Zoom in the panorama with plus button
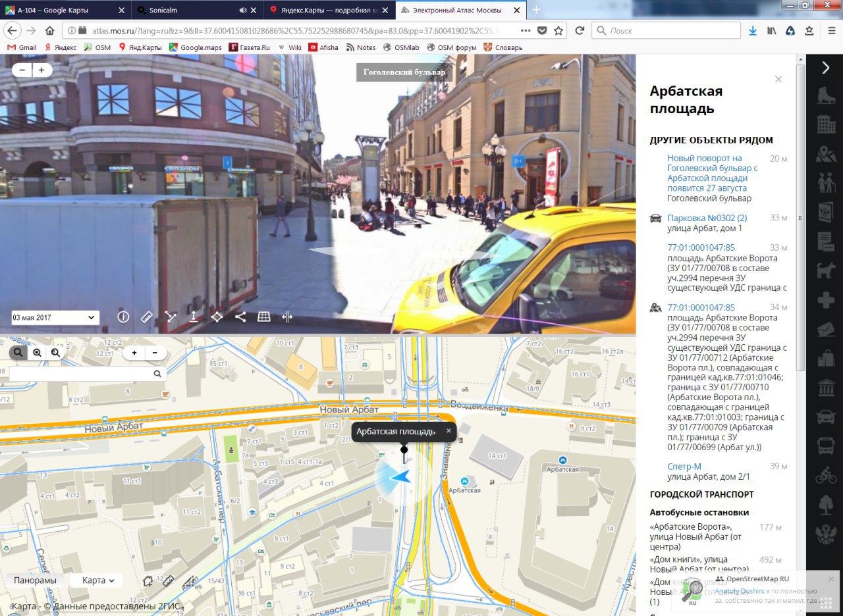Viewport: 843px width, 616px height. [42, 70]
